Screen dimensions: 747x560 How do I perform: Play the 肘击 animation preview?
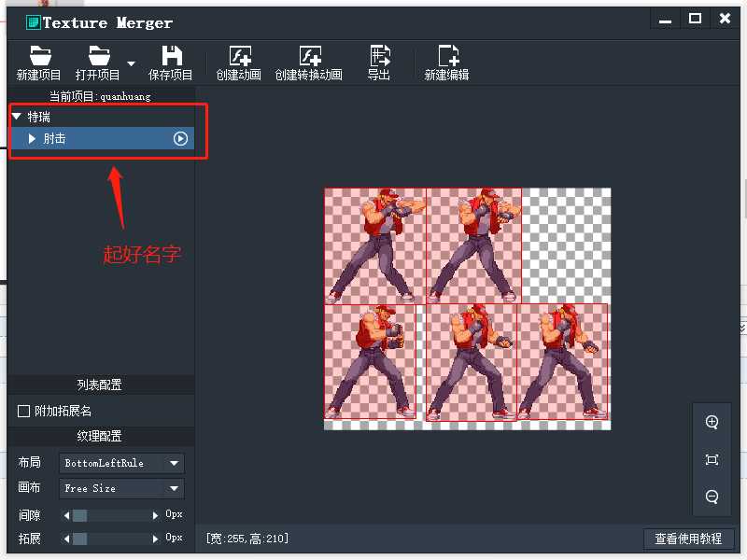[x=180, y=138]
